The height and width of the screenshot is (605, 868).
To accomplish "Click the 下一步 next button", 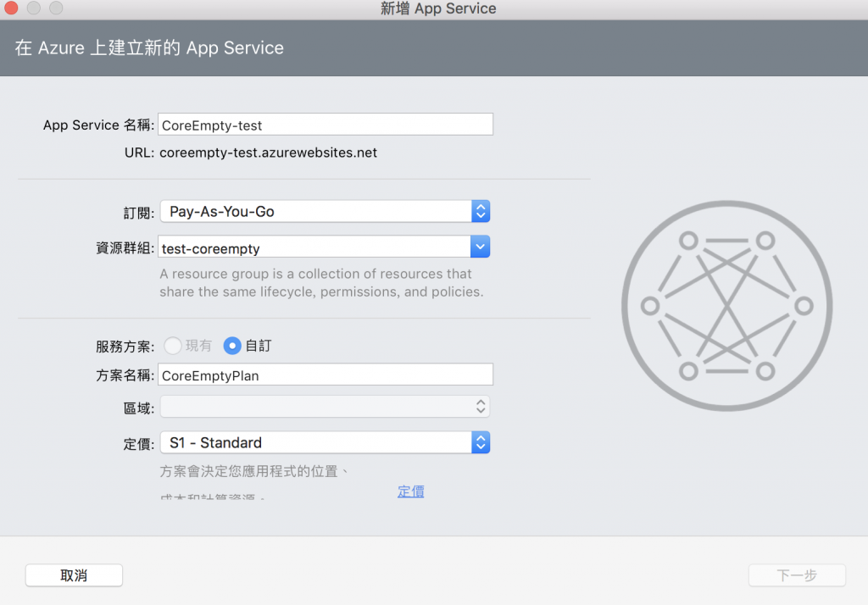I will coord(797,575).
